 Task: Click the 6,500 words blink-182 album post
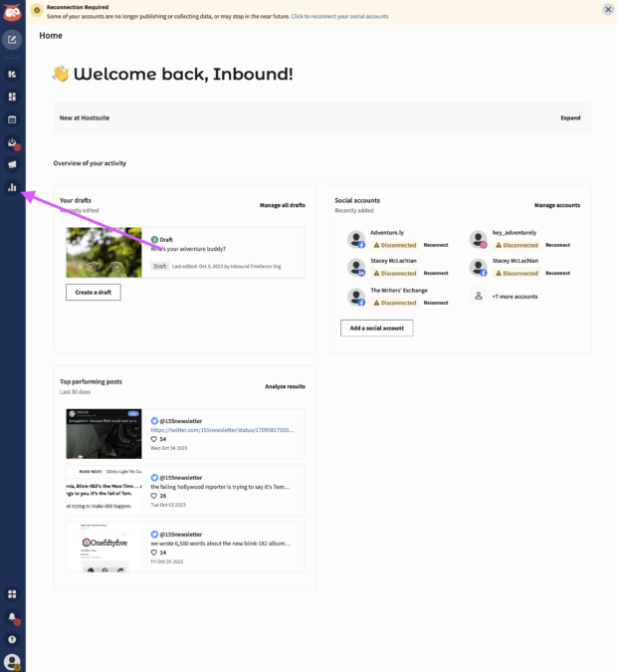point(221,544)
